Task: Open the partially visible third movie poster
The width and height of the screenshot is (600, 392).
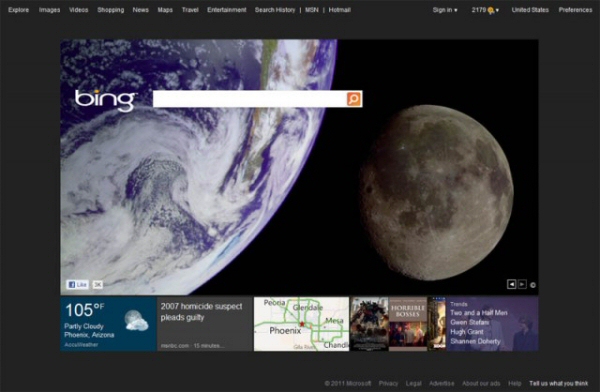Action: point(437,324)
